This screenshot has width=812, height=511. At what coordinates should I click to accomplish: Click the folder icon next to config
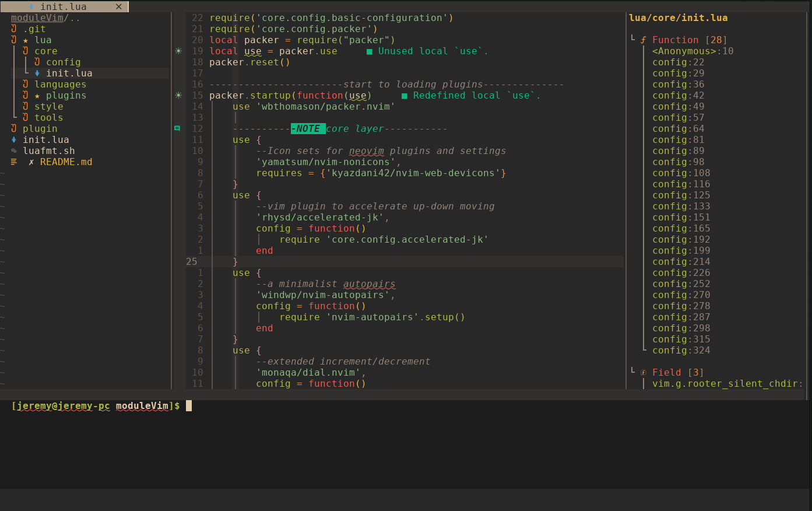pyautogui.click(x=37, y=62)
